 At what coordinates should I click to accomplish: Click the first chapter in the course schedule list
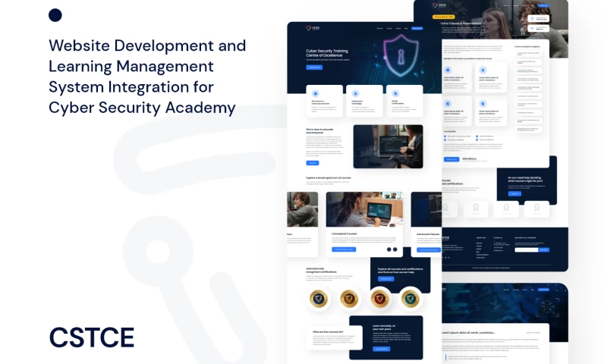528,53
